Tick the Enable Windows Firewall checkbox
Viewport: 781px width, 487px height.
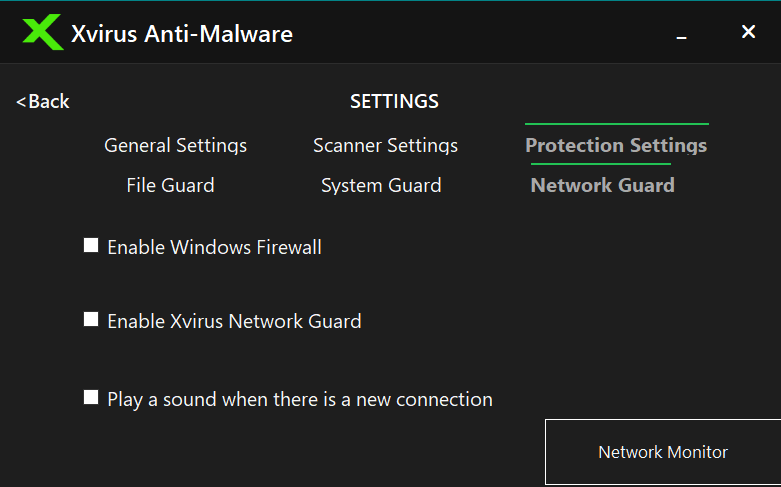click(91, 245)
